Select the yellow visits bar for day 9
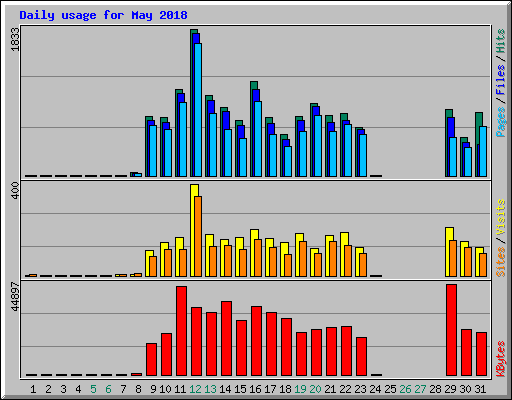 [x=148, y=263]
